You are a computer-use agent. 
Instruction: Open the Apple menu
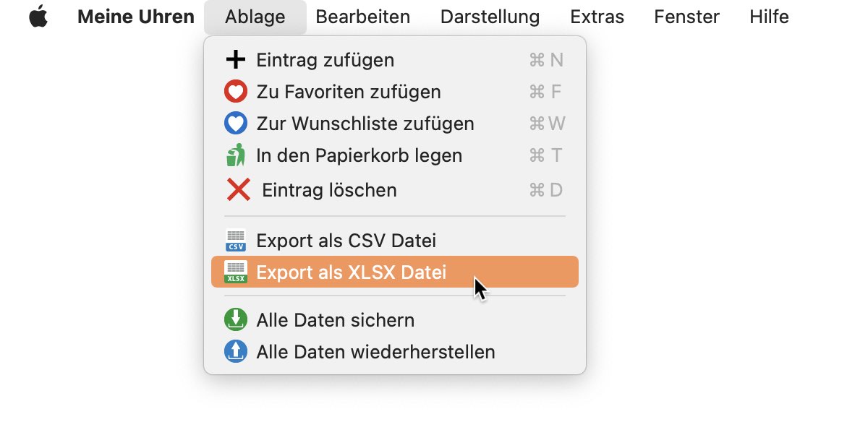[x=38, y=17]
